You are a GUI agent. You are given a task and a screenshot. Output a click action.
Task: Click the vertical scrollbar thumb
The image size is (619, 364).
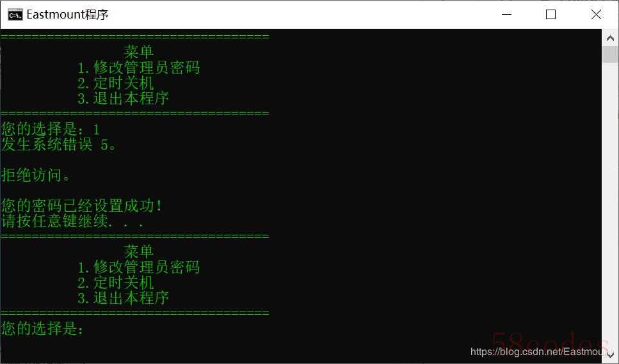coord(610,54)
